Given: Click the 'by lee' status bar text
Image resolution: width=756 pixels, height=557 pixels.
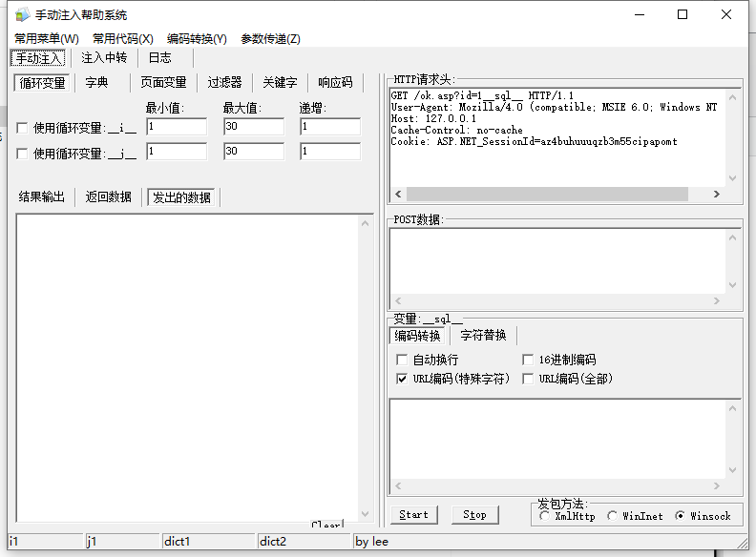Looking at the screenshot, I should [x=371, y=542].
